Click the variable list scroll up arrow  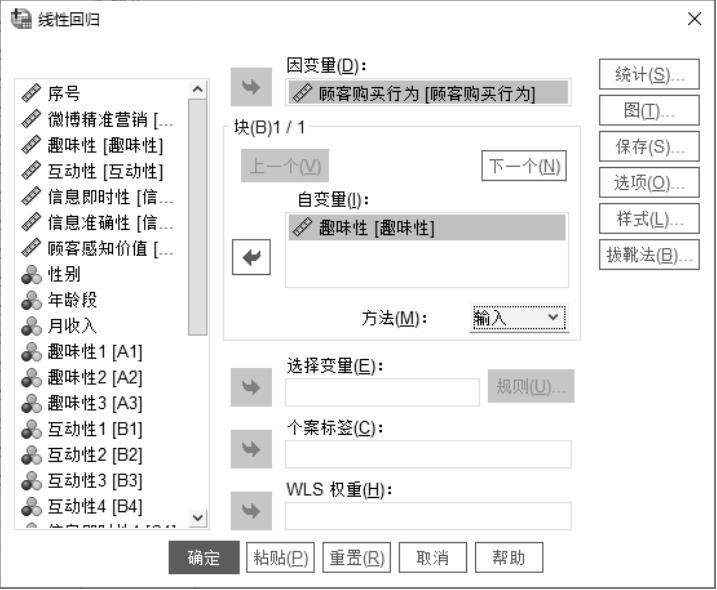(x=198, y=89)
